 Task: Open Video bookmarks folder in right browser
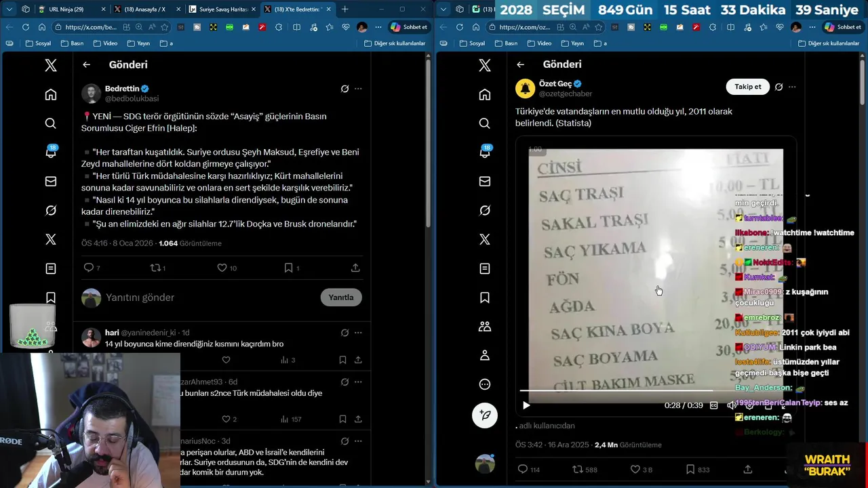(x=538, y=43)
